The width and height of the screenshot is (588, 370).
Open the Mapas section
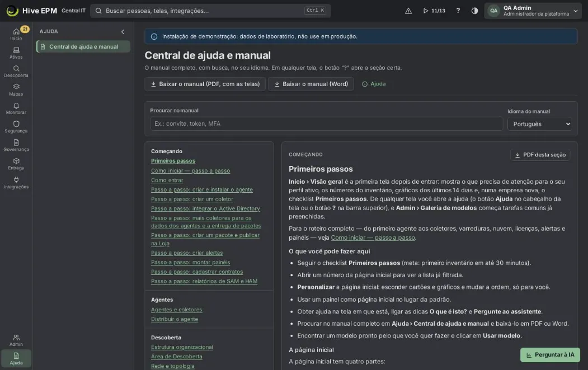pyautogui.click(x=16, y=90)
